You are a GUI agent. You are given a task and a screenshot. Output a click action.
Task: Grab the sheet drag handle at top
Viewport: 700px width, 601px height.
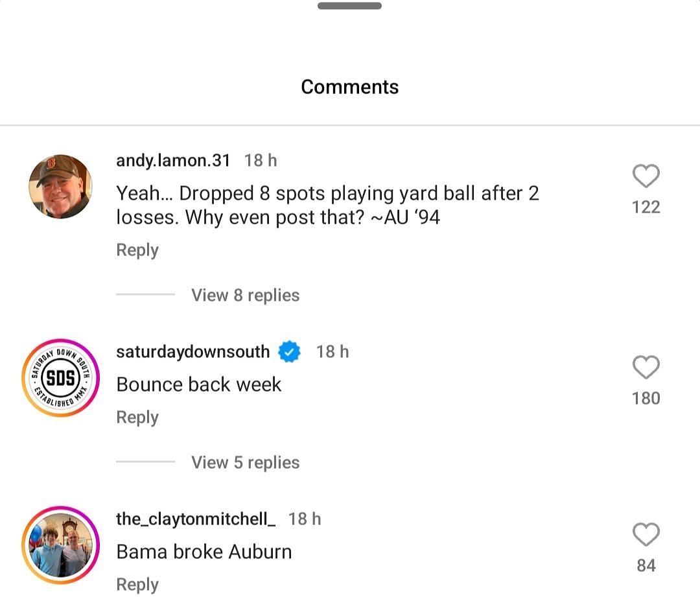(x=349, y=6)
